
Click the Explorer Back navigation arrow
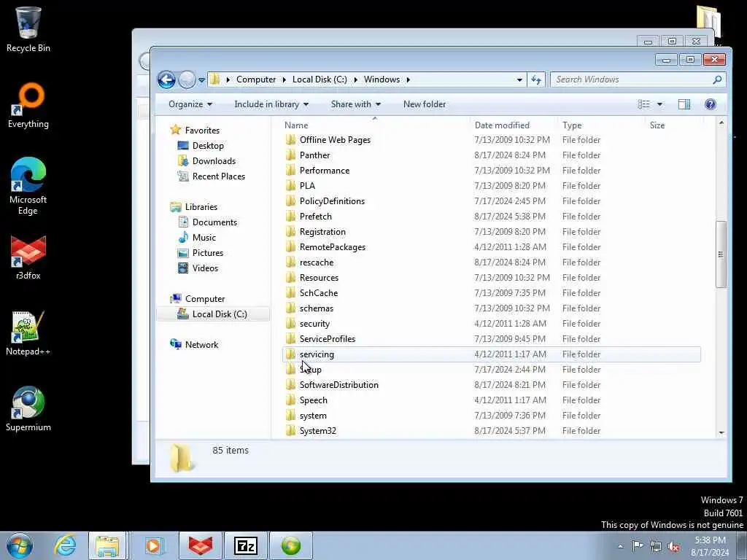[x=167, y=79]
